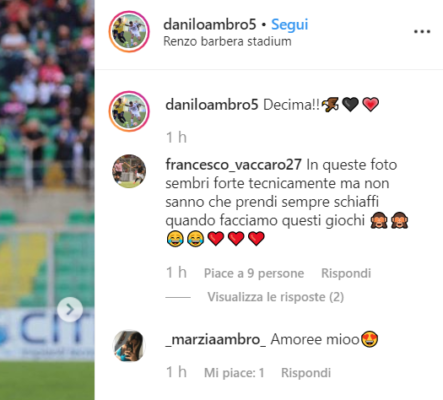
Task: Open the Renzo barbera stadium location
Action: point(227,41)
